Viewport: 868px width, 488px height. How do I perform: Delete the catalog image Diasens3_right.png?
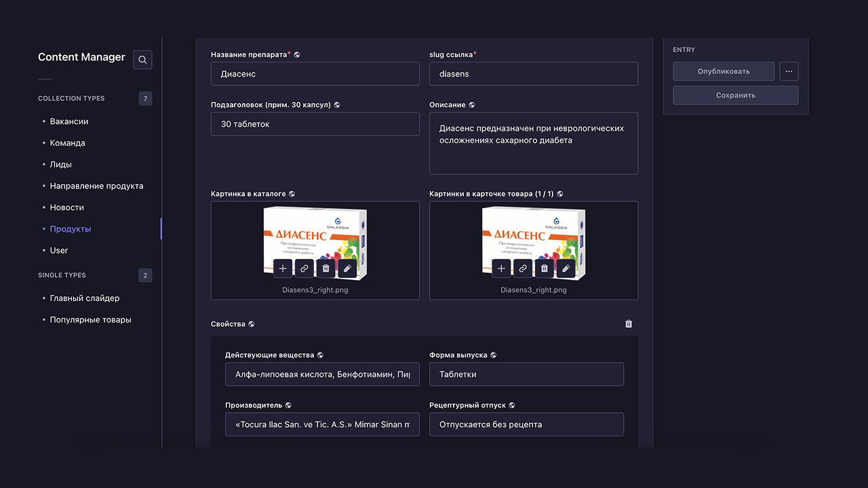click(326, 269)
